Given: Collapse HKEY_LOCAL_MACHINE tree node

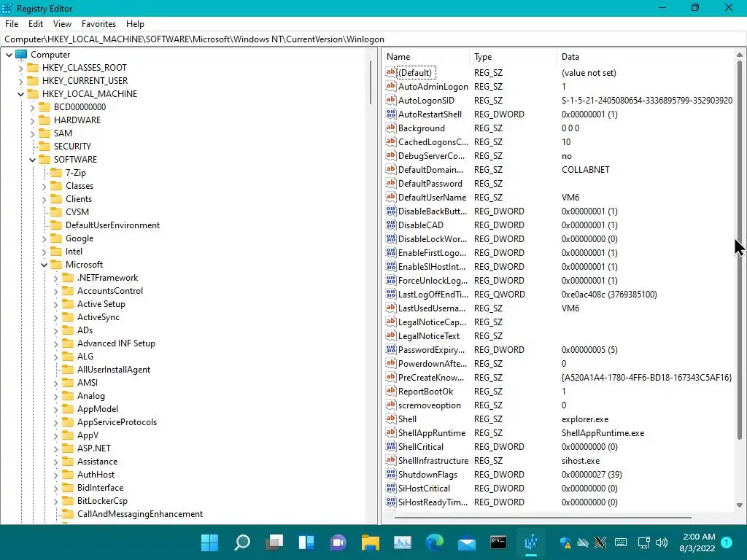Looking at the screenshot, I should pyautogui.click(x=20, y=94).
